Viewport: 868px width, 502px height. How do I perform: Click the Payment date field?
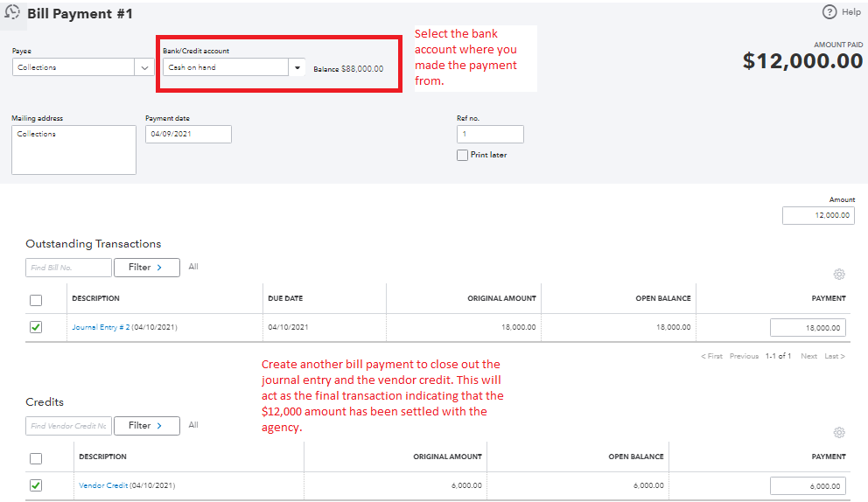188,134
